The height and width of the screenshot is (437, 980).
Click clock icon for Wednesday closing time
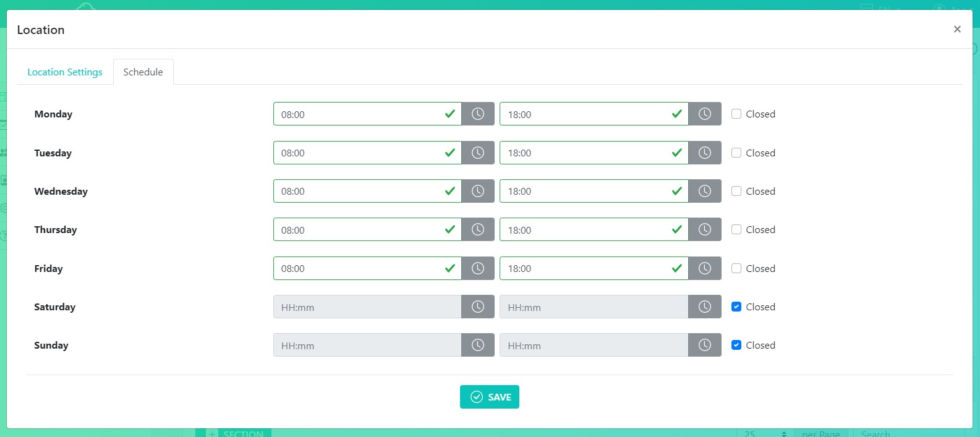pyautogui.click(x=704, y=191)
